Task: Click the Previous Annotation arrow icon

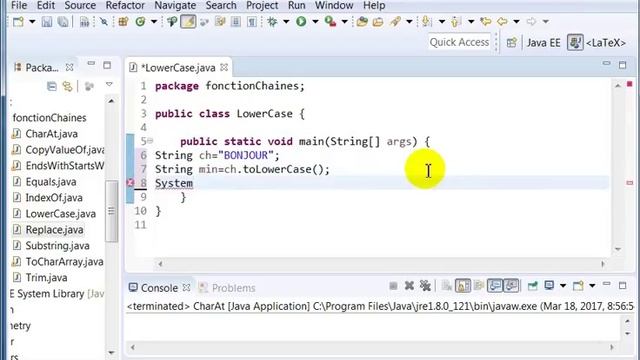Action: [456, 22]
